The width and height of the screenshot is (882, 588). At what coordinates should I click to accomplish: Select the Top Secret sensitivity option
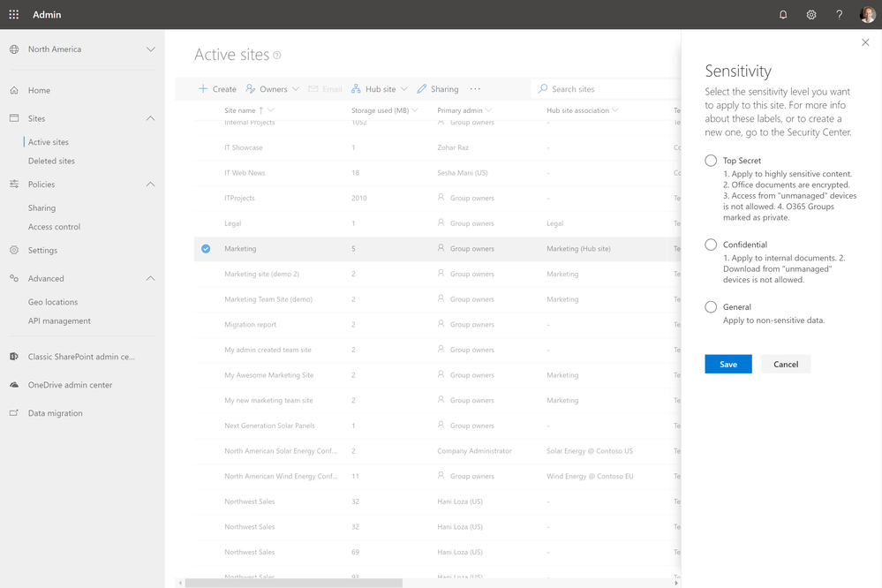coord(711,161)
